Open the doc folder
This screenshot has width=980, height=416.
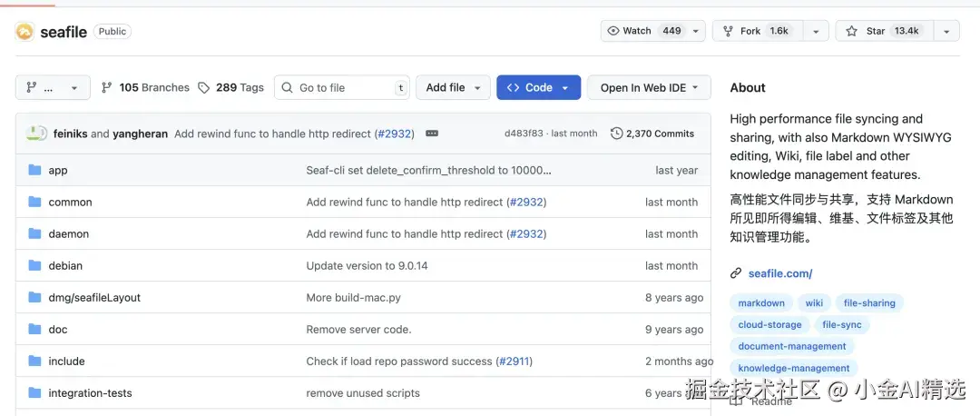point(58,330)
